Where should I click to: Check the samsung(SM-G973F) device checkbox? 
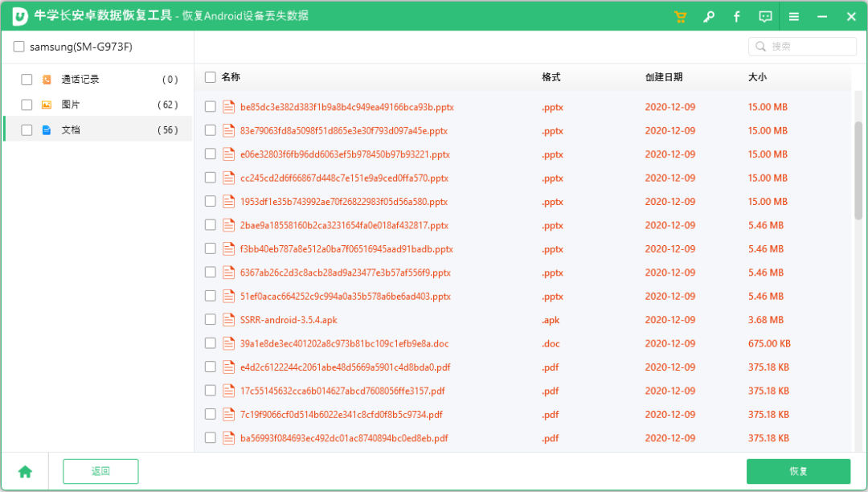(18, 47)
